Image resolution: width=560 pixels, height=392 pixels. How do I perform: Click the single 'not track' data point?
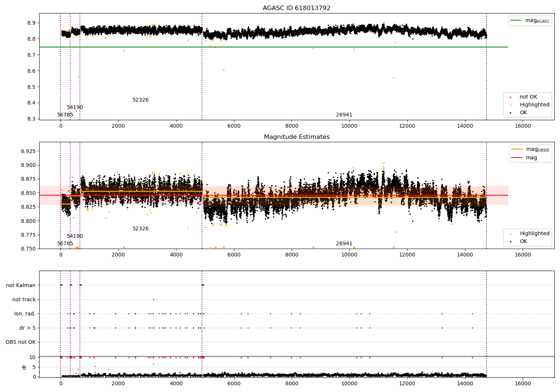tap(153, 299)
